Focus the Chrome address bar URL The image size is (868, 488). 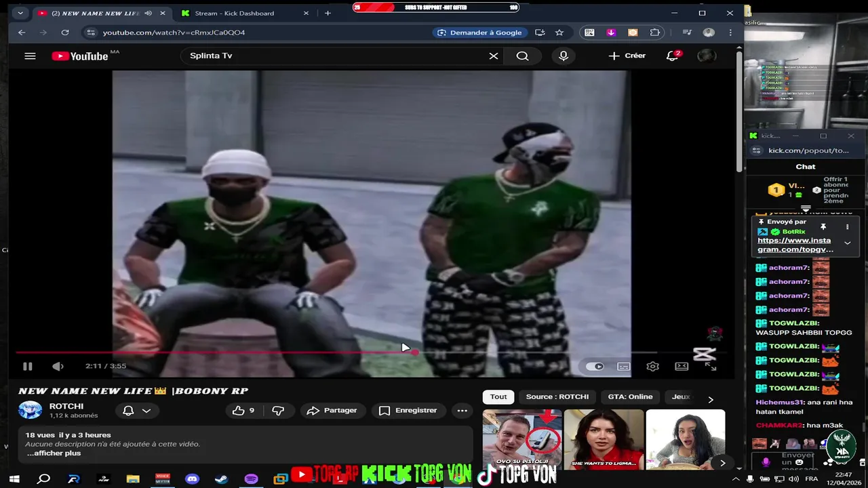(x=174, y=33)
